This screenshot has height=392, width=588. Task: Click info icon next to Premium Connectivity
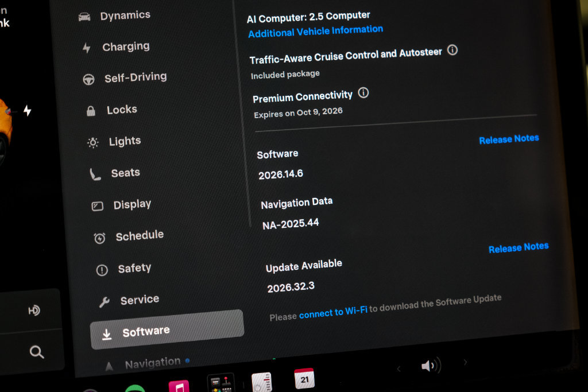tap(363, 92)
